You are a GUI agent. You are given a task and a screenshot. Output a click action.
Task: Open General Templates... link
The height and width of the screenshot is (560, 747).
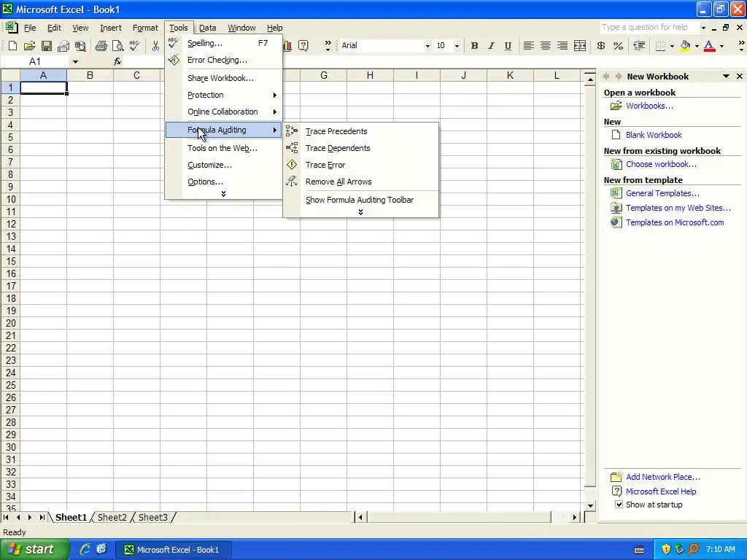[662, 193]
